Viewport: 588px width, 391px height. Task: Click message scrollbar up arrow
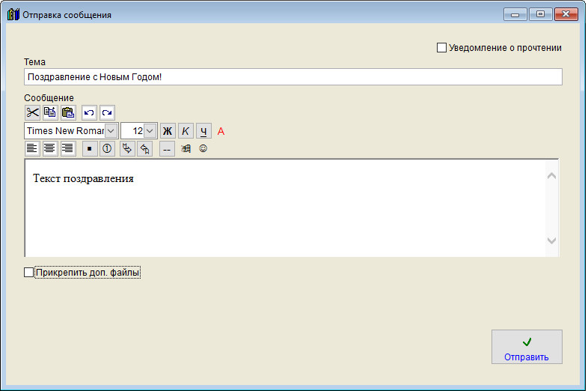551,175
